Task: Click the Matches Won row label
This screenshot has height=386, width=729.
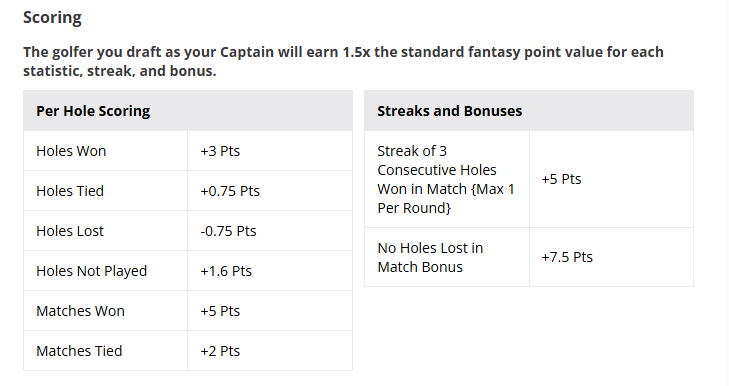Action: pos(80,311)
